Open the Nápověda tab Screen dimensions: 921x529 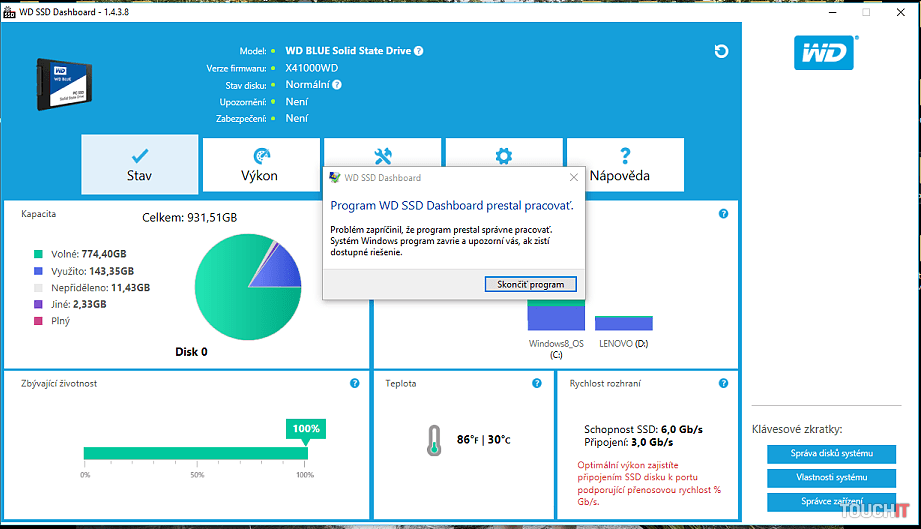point(625,165)
